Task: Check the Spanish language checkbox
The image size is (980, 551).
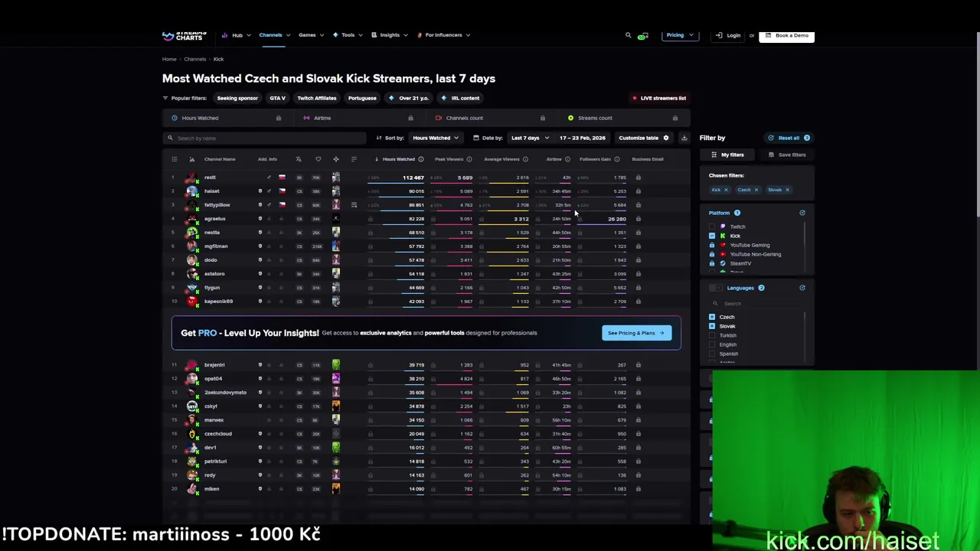Action: click(x=712, y=354)
